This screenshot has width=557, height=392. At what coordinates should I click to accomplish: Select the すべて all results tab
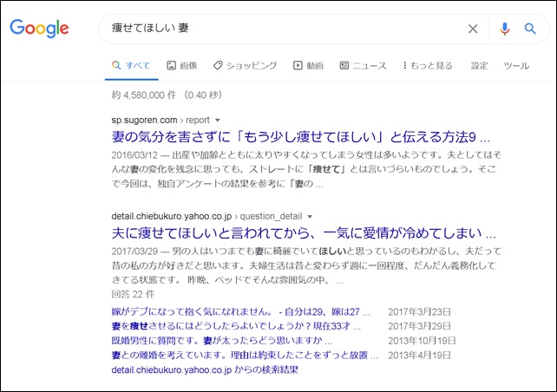(131, 65)
